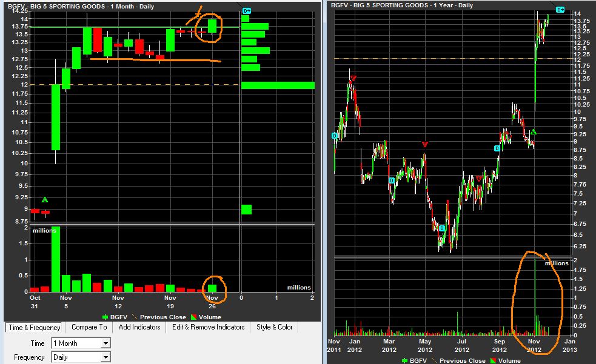Click Volume legend icon under 1 Month chart

click(193, 317)
